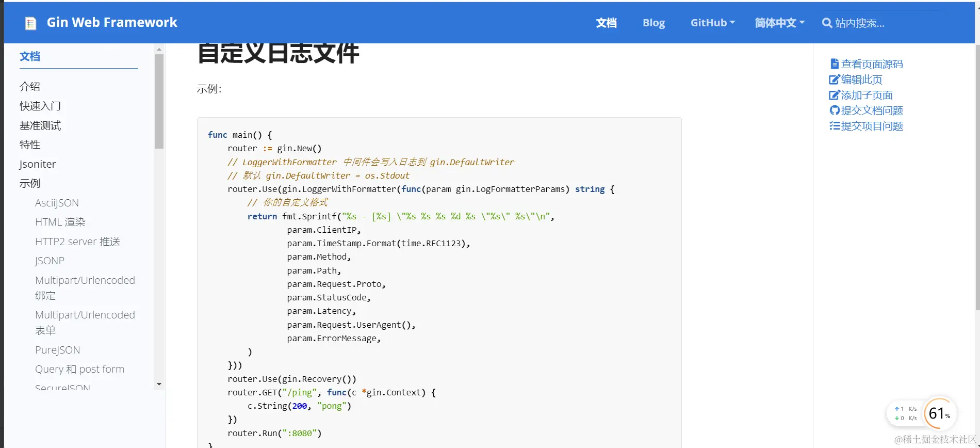The height and width of the screenshot is (448, 980).
Task: Open 快速入门 in the sidebar
Action: (40, 106)
